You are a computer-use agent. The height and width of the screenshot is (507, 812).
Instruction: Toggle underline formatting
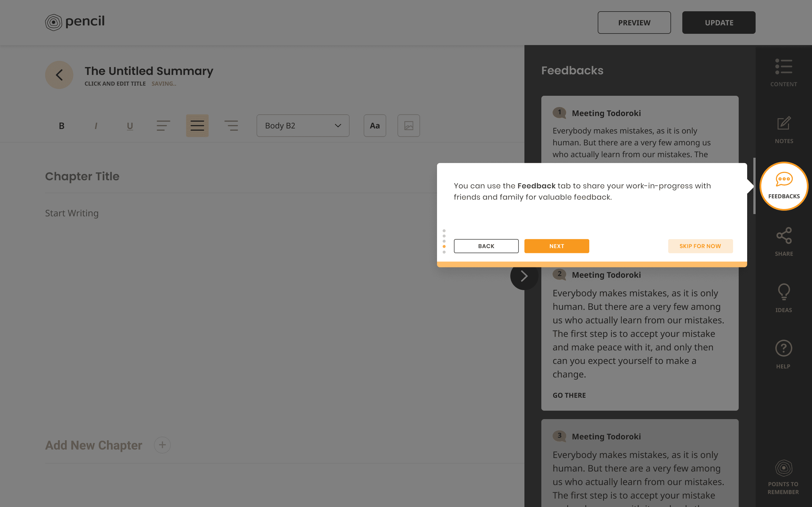pyautogui.click(x=130, y=126)
